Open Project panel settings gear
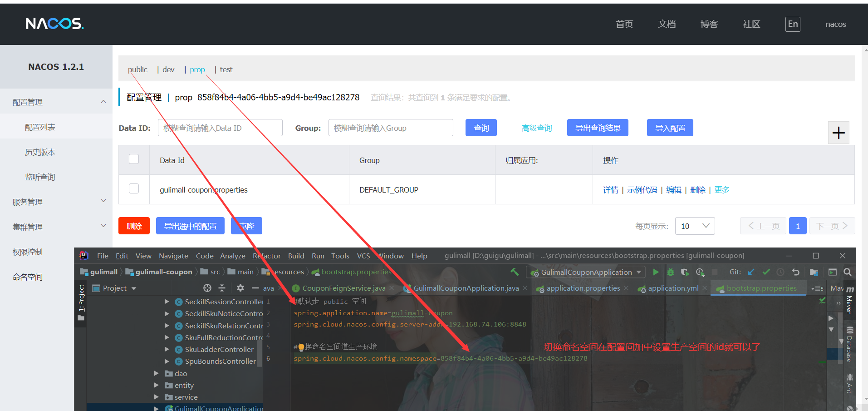The width and height of the screenshot is (868, 411). pyautogui.click(x=240, y=288)
